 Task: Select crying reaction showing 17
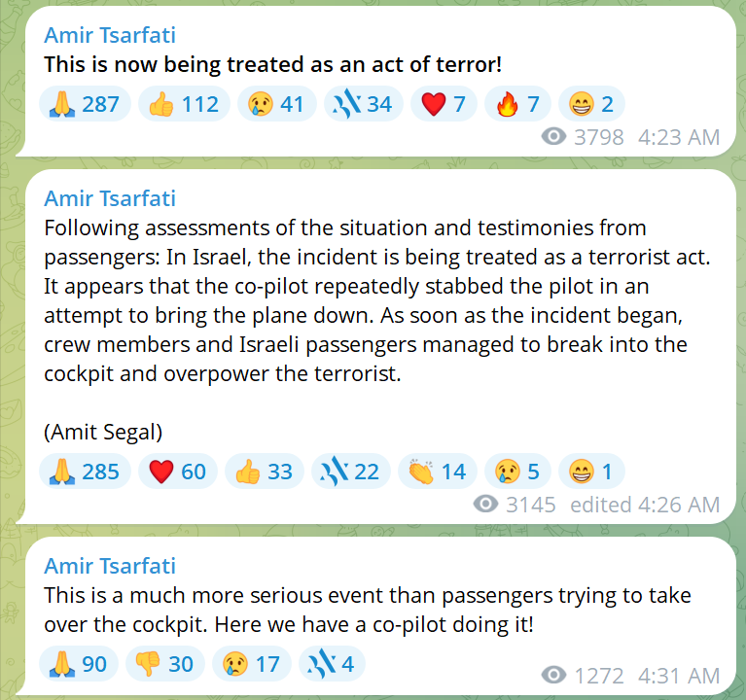(x=252, y=664)
